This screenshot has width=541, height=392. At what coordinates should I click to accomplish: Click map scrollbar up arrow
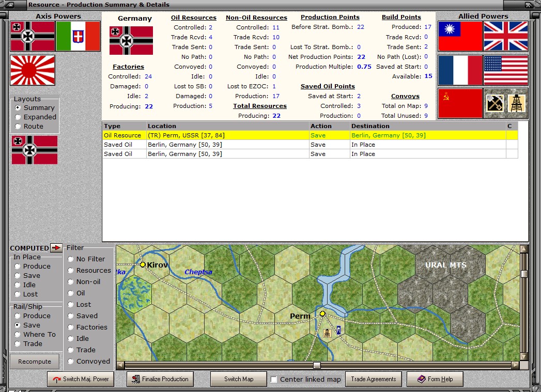point(524,248)
